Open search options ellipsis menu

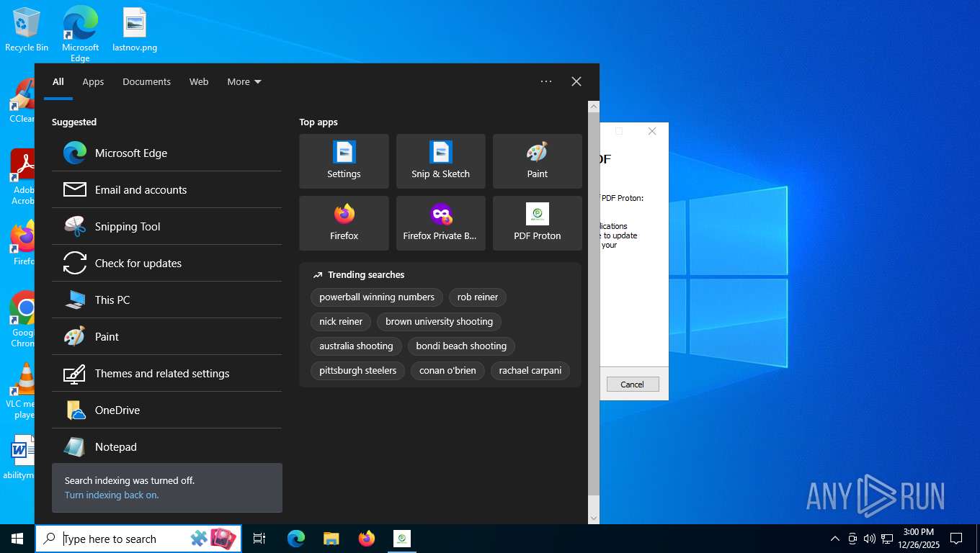(x=546, y=81)
